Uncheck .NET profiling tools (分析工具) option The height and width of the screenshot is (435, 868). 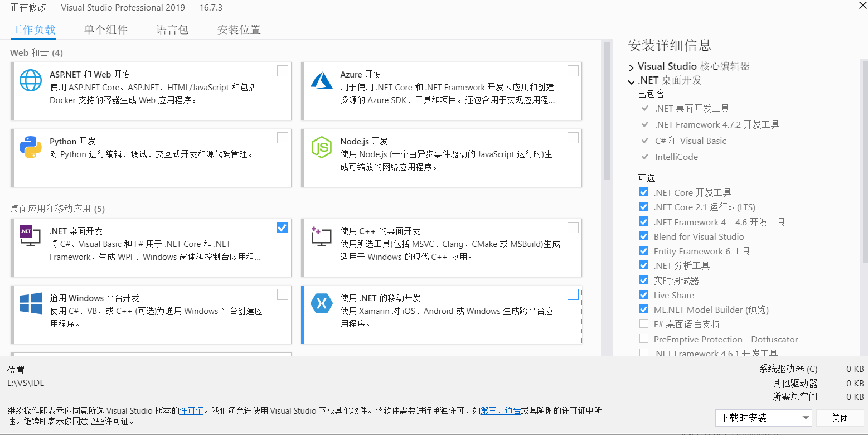[644, 265]
